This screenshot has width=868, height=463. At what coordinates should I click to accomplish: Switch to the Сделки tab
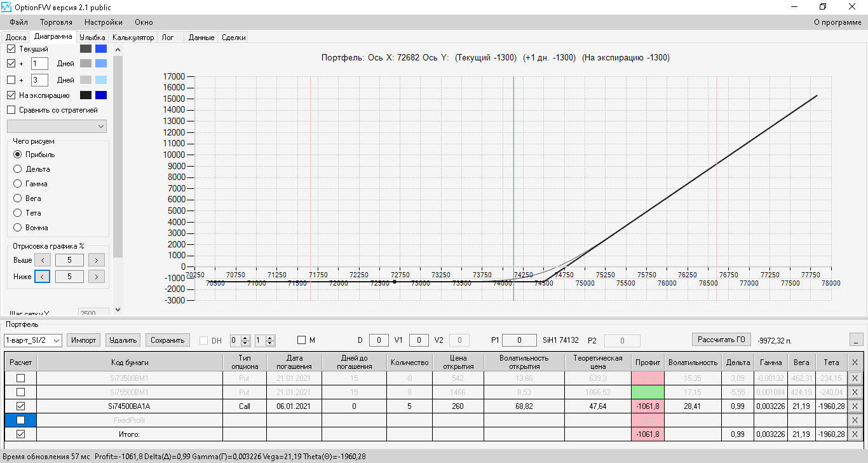tap(234, 38)
